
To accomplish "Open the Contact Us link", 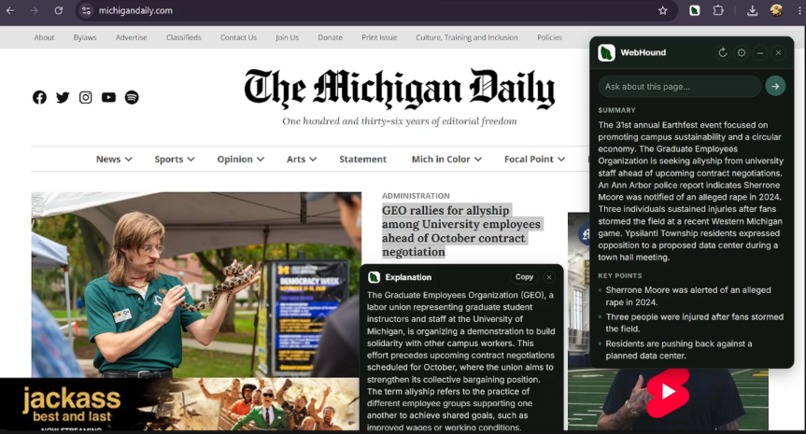I will point(238,38).
